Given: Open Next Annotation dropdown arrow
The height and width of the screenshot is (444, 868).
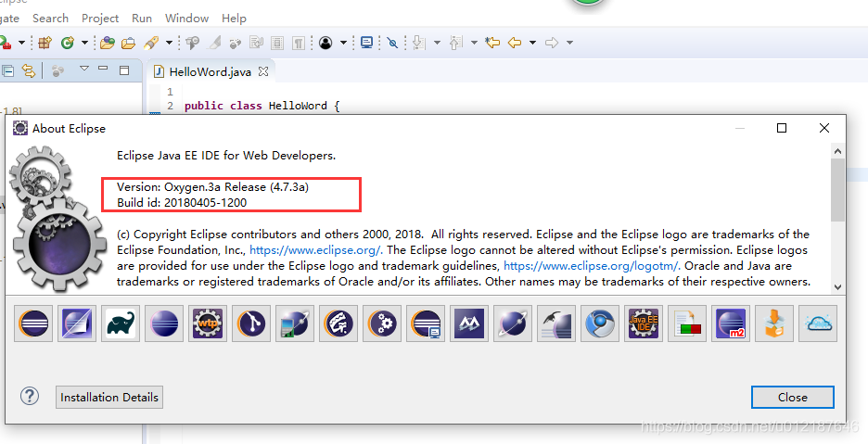Looking at the screenshot, I should tap(437, 43).
